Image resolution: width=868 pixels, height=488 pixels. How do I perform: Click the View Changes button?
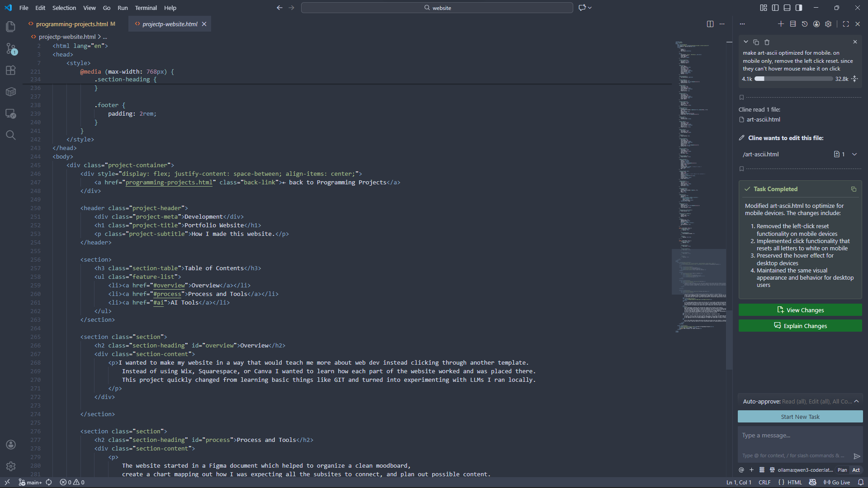(799, 310)
